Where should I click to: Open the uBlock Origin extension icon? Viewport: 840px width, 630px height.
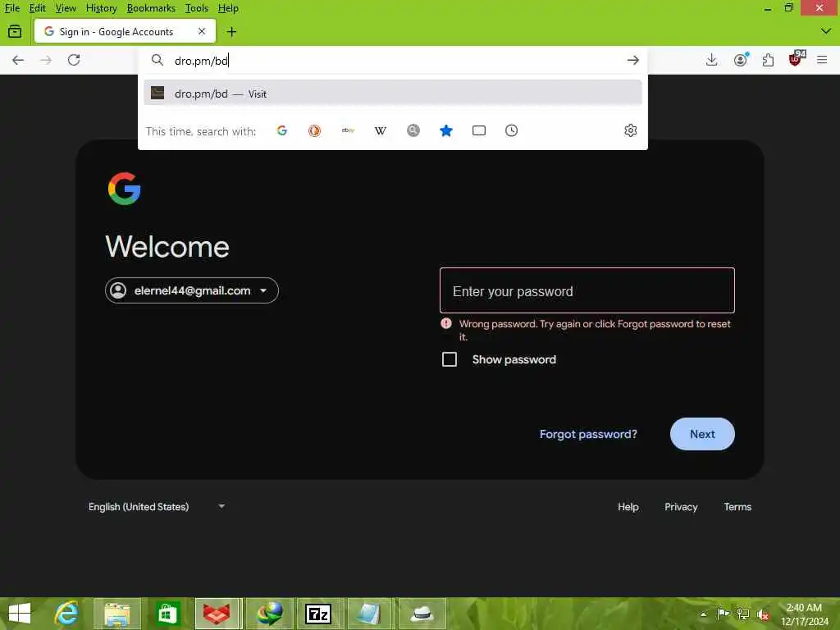tap(796, 58)
